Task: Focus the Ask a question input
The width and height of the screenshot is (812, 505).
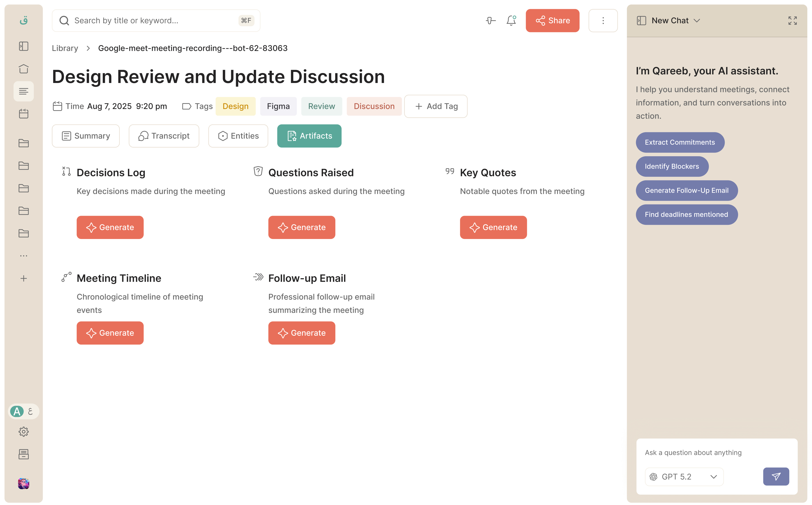Action: click(x=717, y=453)
